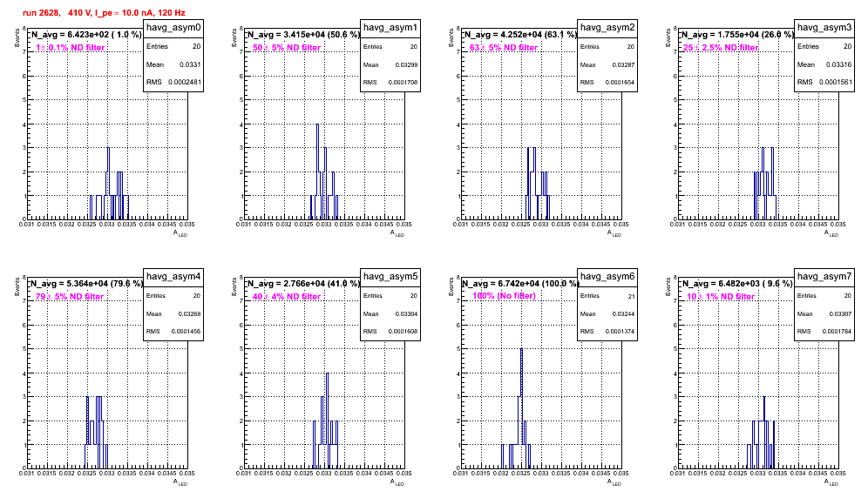Select RMS value 0.0002481 in havg_asym0 stats
This screenshot has width=868, height=498.
point(185,82)
